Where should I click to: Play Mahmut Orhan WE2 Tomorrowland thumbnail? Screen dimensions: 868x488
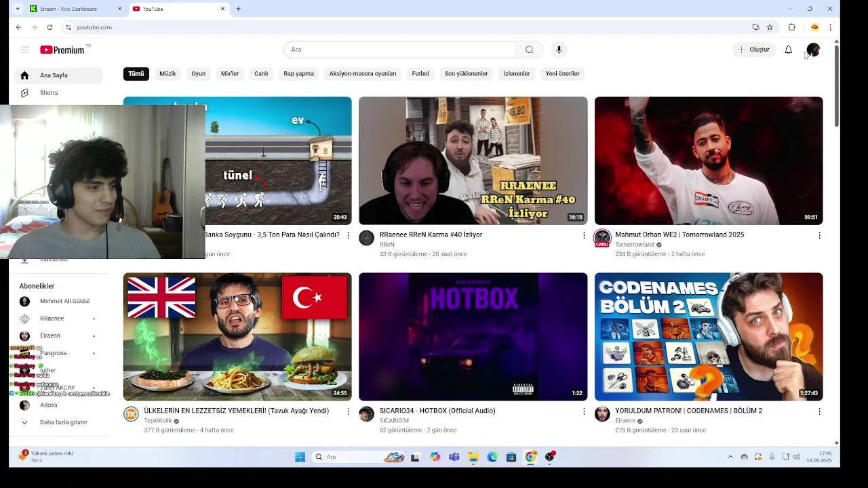click(709, 161)
